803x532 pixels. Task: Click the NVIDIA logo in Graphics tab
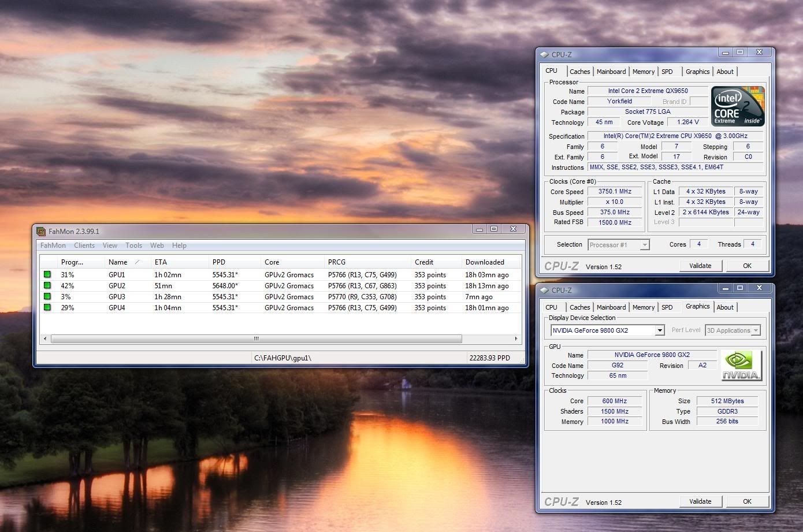tap(742, 366)
